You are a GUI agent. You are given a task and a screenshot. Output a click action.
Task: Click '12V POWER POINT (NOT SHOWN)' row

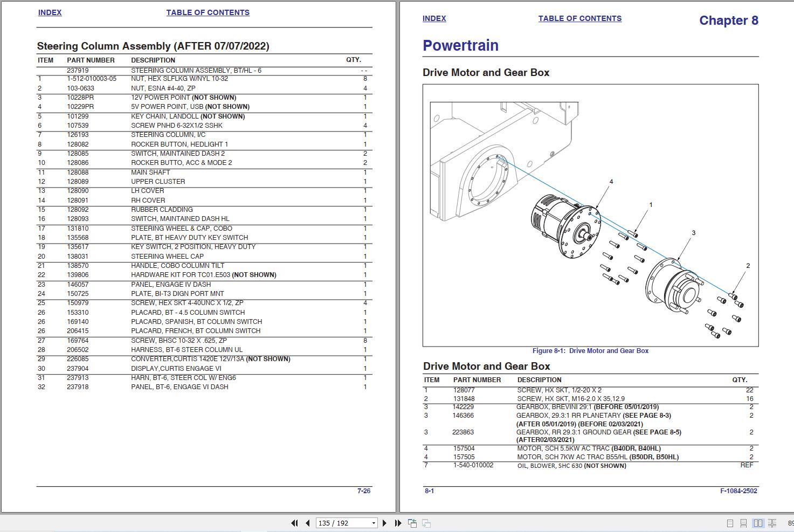pos(204,98)
